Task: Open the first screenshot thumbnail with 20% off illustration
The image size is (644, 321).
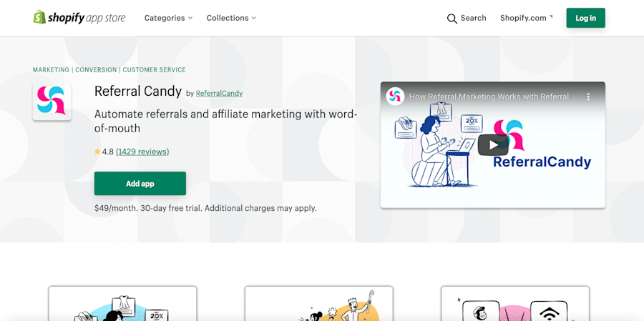Action: (122, 304)
